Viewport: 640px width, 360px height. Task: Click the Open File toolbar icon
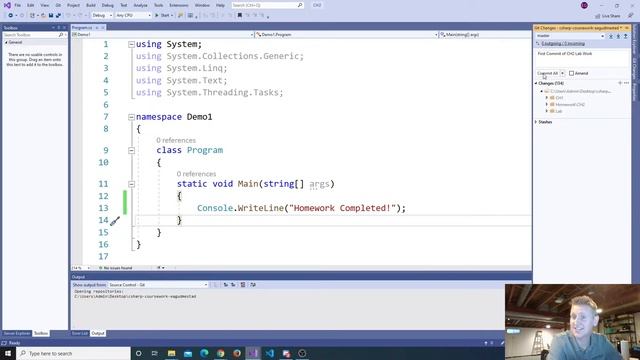(43, 16)
